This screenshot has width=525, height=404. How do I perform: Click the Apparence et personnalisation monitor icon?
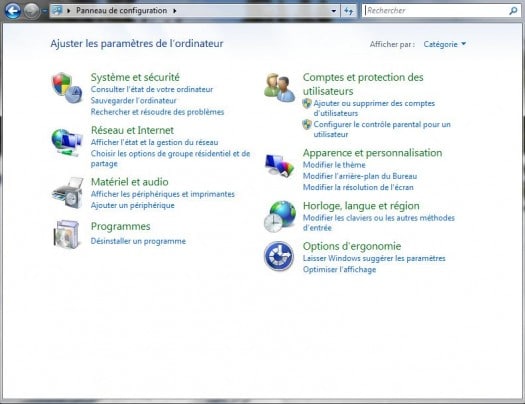coord(280,165)
